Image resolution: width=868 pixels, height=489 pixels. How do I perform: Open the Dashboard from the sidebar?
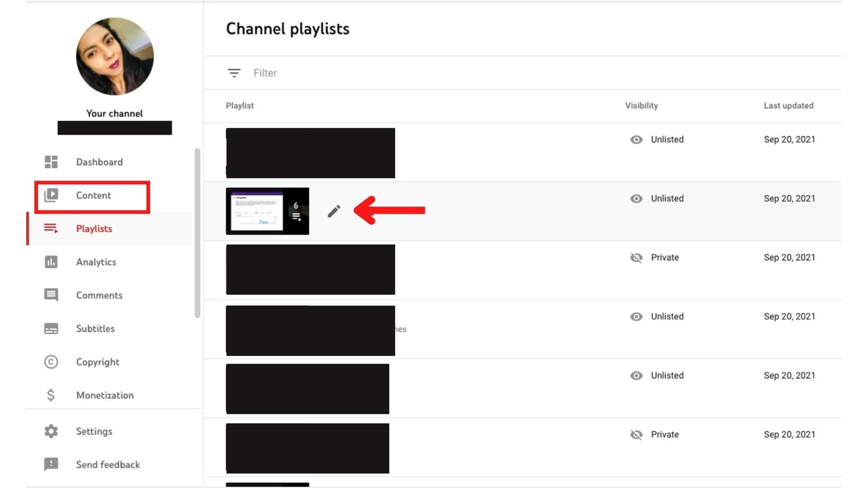tap(51, 161)
